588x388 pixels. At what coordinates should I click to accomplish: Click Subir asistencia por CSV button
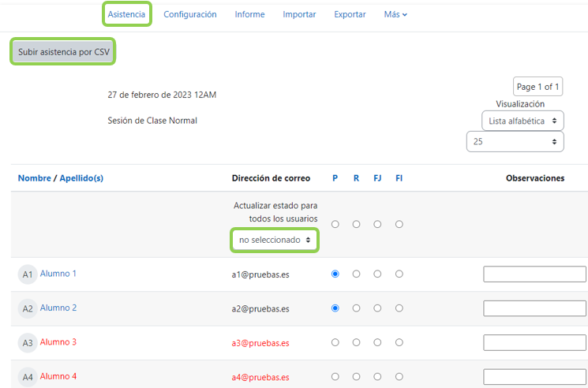point(63,52)
